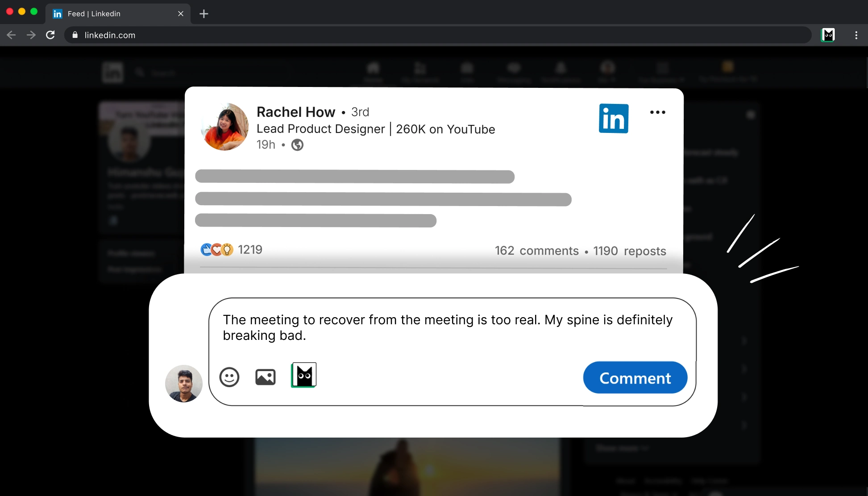Click the cat extension icon in browser toolbar
Image resolution: width=868 pixels, height=496 pixels.
click(828, 35)
